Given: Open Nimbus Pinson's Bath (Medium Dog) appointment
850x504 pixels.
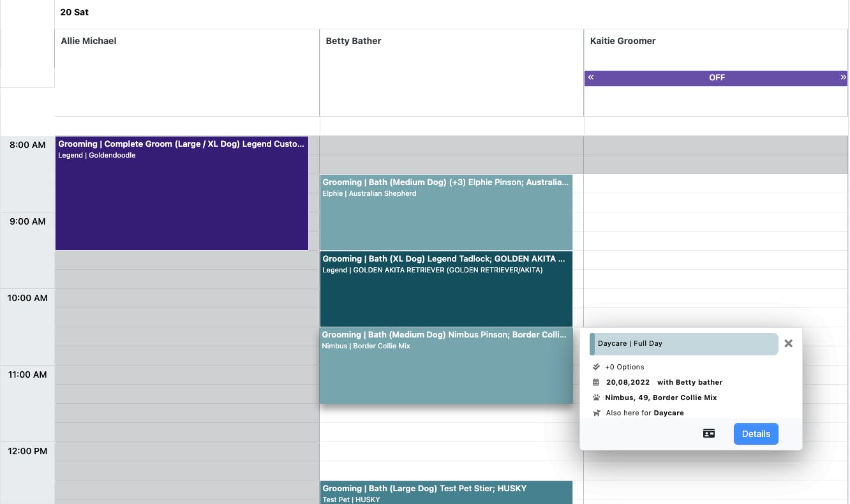Looking at the screenshot, I should coord(446,367).
